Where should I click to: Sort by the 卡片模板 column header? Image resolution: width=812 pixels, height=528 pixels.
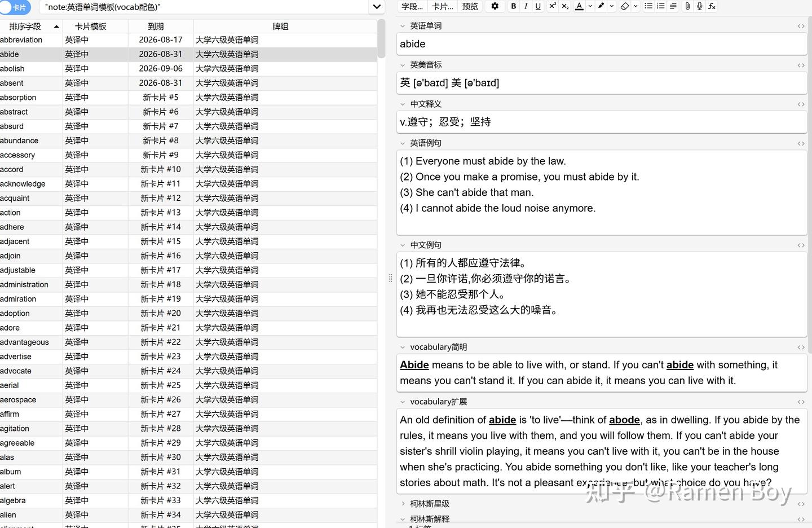[x=95, y=27]
